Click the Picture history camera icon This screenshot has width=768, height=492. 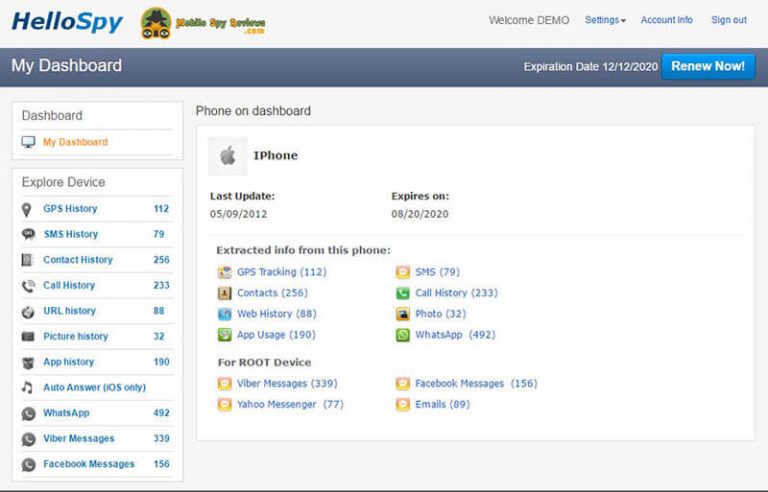pyautogui.click(x=28, y=337)
